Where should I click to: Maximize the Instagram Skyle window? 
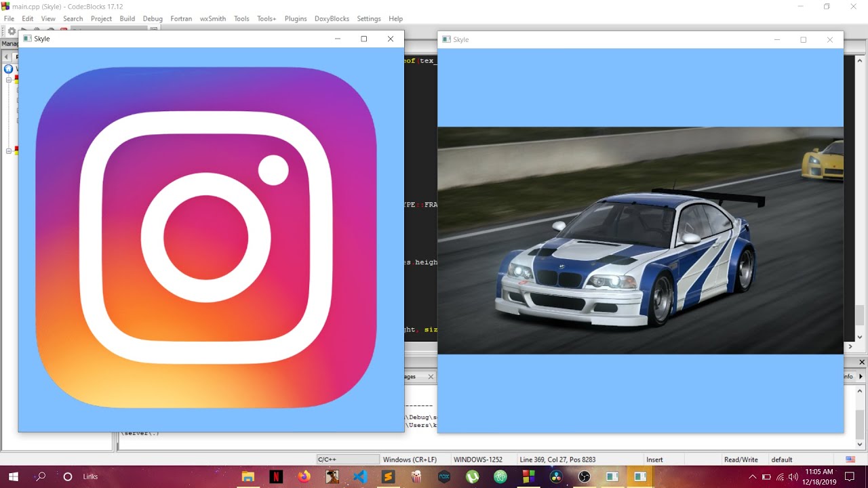tap(364, 39)
